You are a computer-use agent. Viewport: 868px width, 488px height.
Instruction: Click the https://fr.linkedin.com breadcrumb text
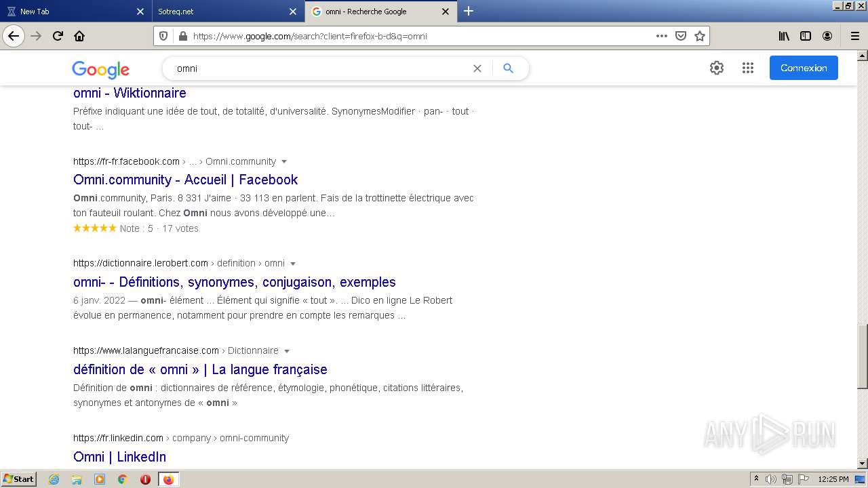pos(118,438)
